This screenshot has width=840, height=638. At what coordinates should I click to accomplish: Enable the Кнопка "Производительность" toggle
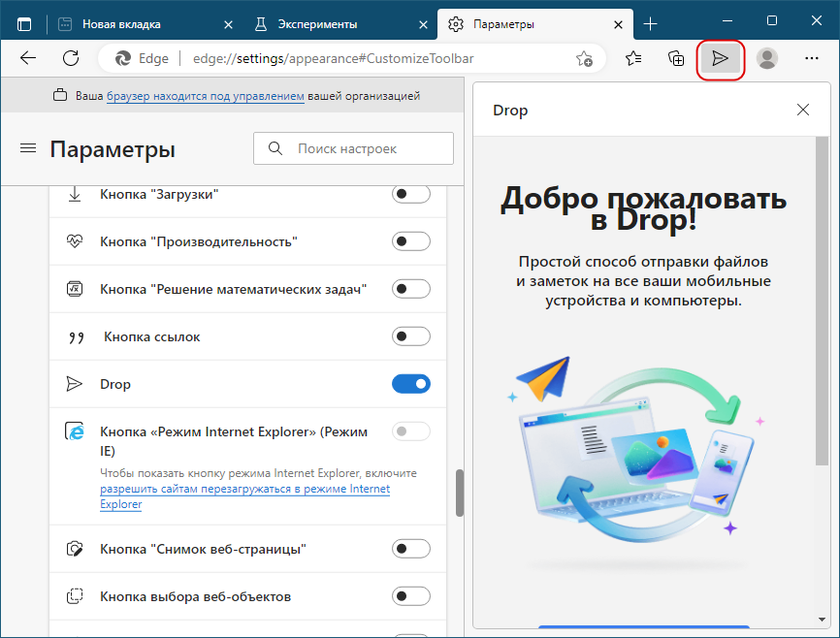coord(411,241)
